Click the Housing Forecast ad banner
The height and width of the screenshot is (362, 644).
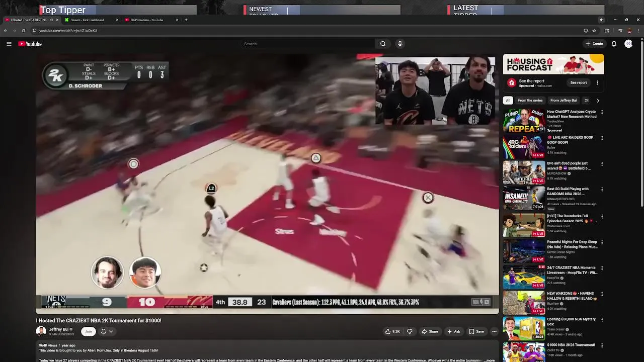tap(553, 64)
